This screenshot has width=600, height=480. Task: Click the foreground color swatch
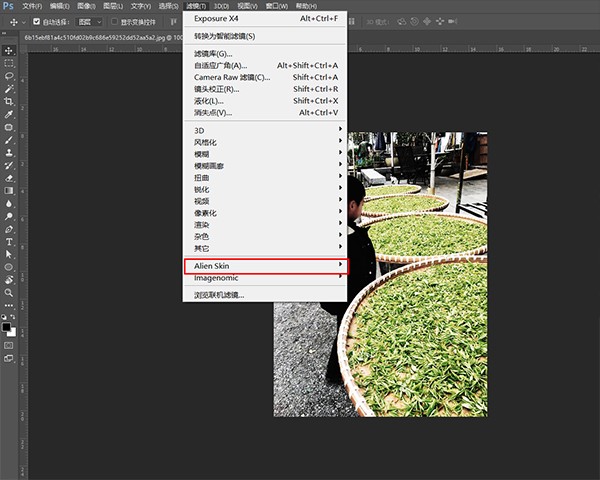point(6,324)
